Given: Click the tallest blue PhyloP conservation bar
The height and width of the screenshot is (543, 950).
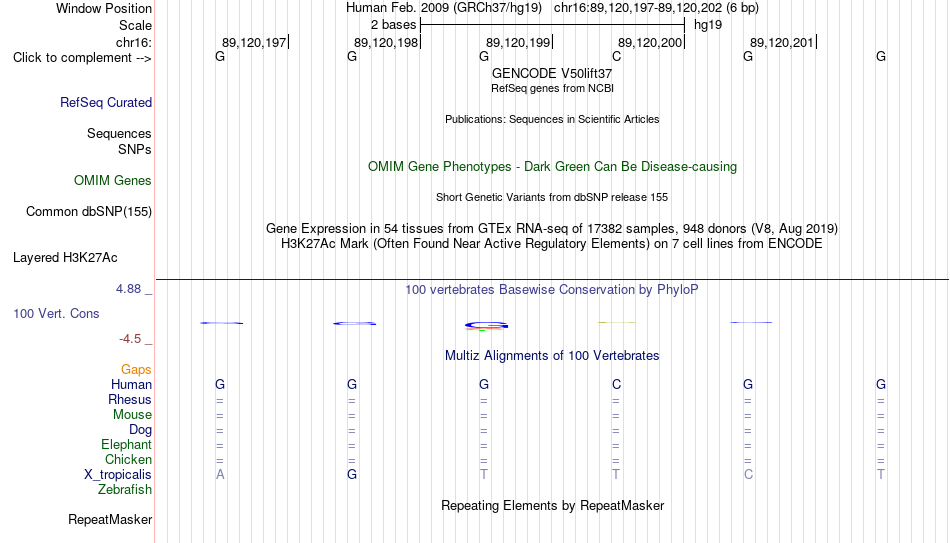Looking at the screenshot, I should click(x=487, y=326).
